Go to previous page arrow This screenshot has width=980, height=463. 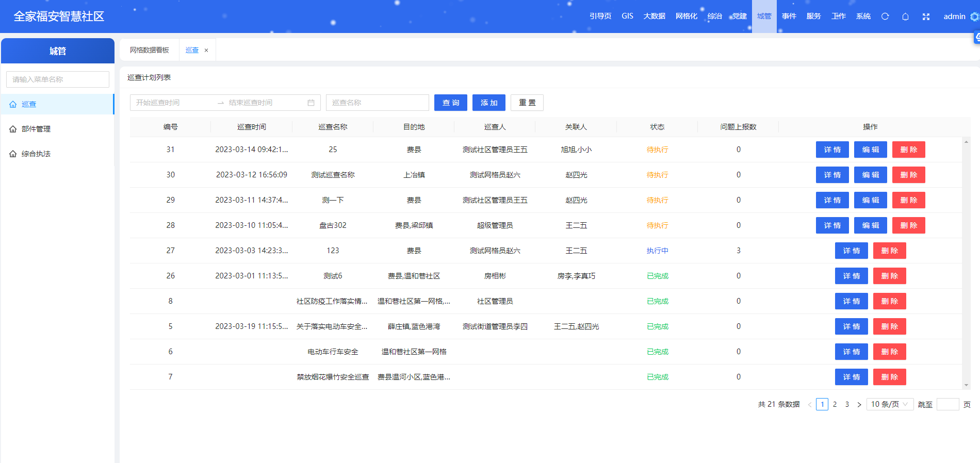click(810, 404)
